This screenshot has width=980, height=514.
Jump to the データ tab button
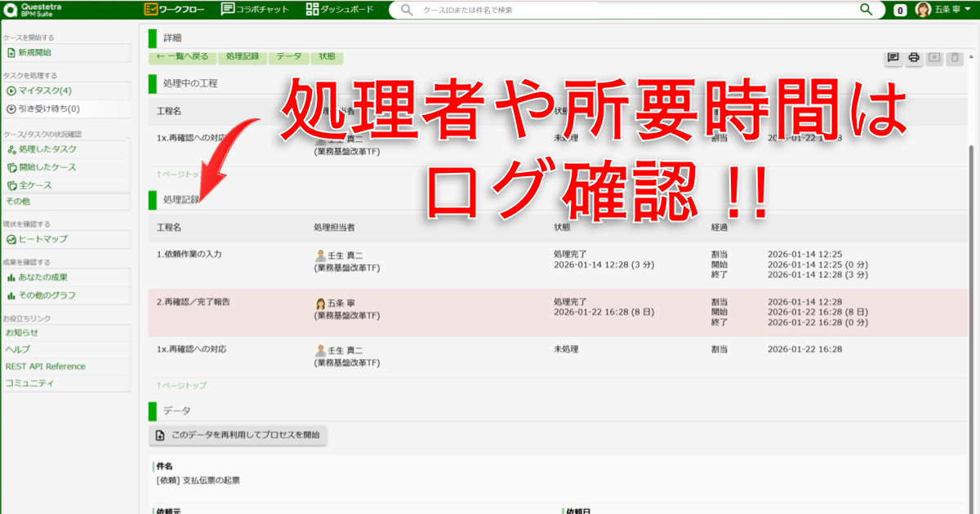tap(288, 57)
